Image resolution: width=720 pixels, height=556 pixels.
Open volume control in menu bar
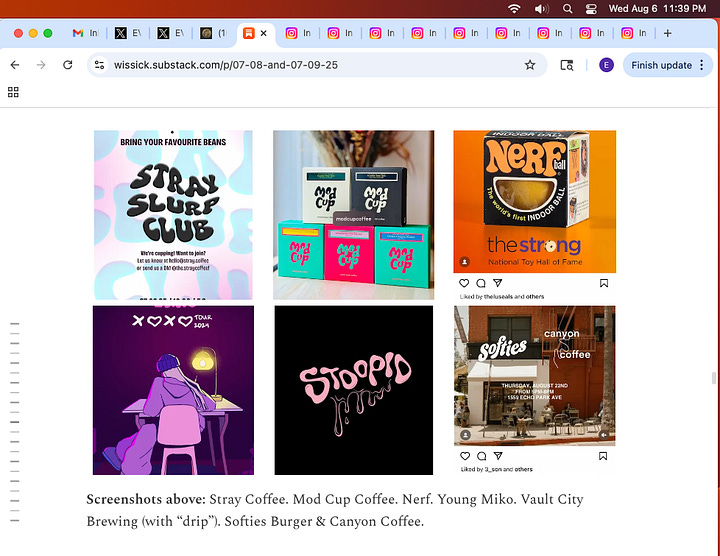541,9
